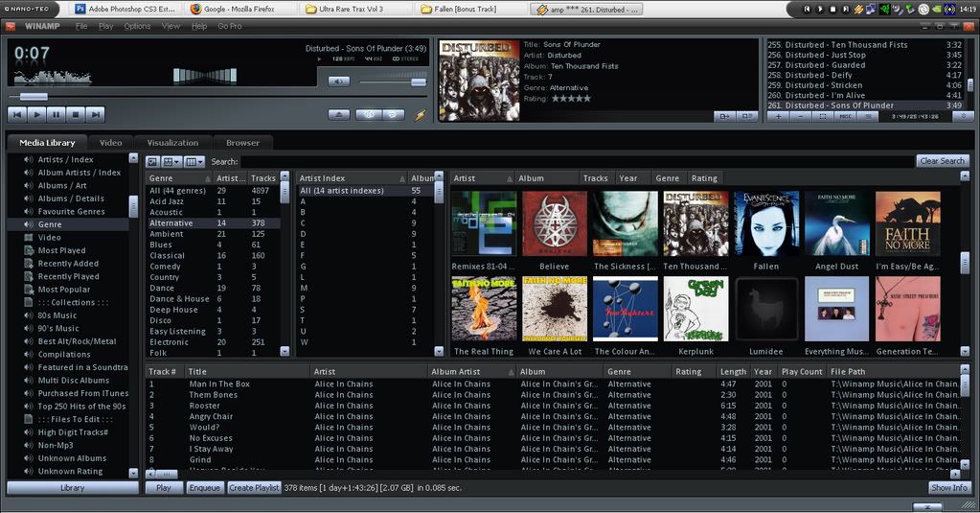Open the playlist list options button

point(868,116)
